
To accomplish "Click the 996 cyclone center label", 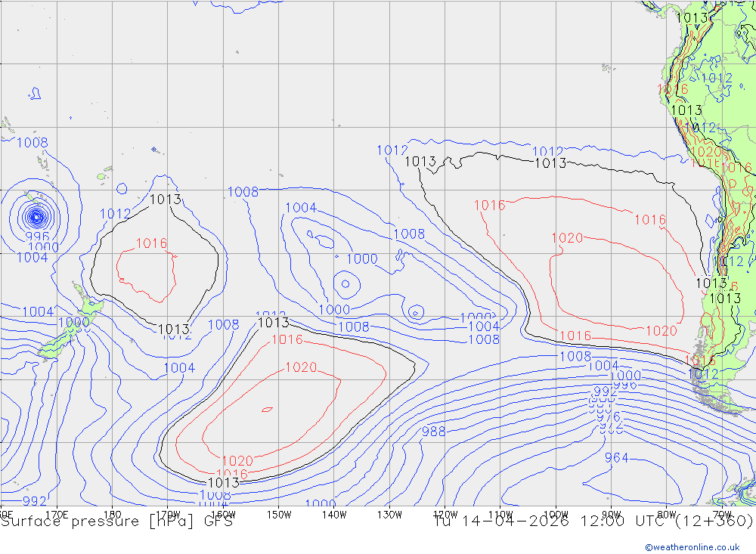I will 37,237.
